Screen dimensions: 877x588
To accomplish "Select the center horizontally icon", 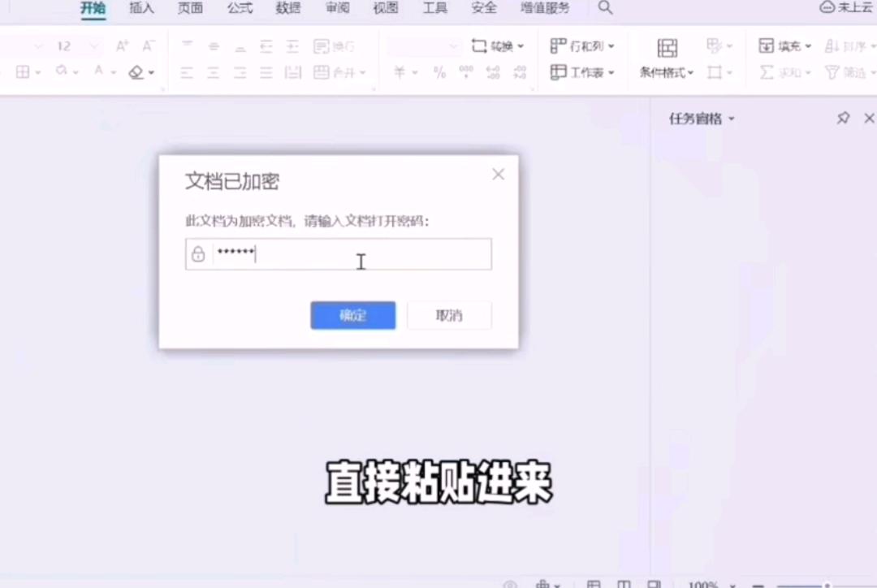I will [x=213, y=72].
